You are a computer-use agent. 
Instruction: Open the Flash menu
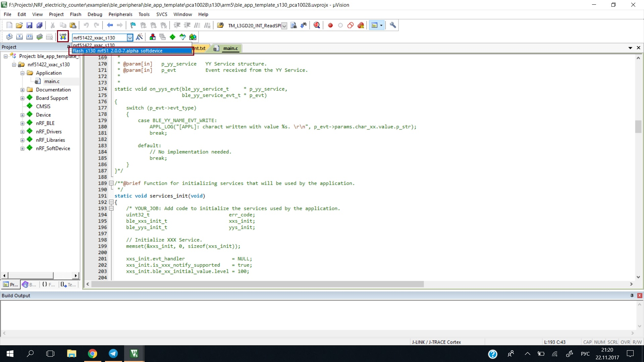(75, 14)
